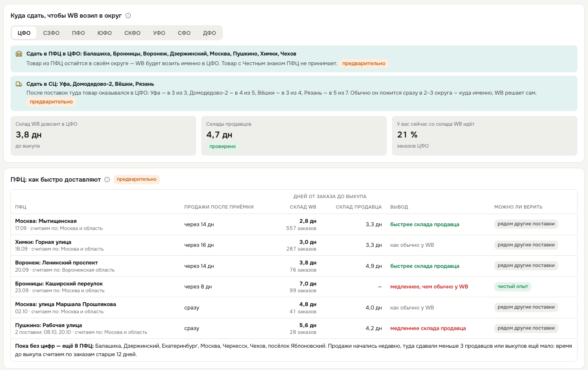This screenshot has height=370, width=588.
Task: Click the Склад WB довозит в ЦФО card
Action: [103, 136]
